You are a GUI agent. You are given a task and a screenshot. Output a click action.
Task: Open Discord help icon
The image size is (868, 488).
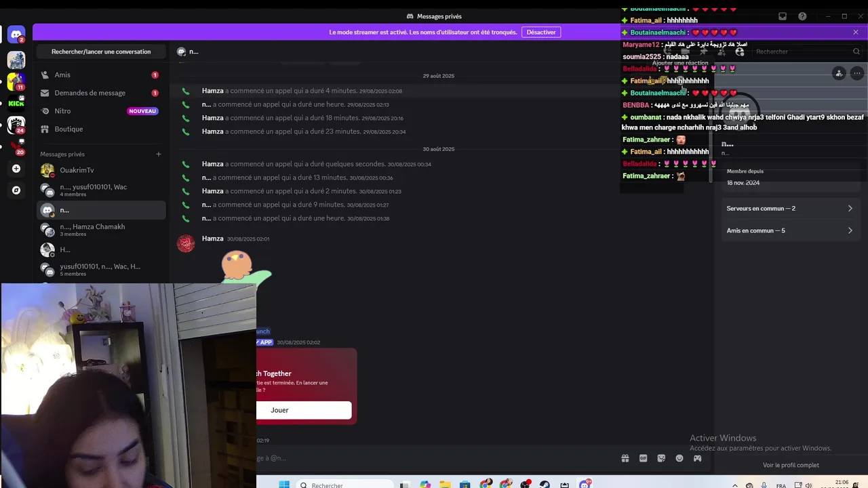802,16
